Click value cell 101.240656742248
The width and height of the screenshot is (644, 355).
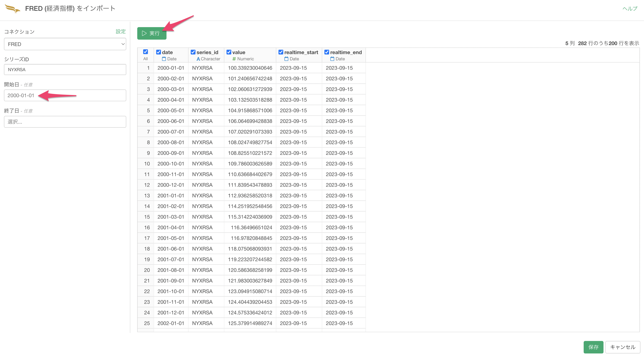pyautogui.click(x=250, y=79)
